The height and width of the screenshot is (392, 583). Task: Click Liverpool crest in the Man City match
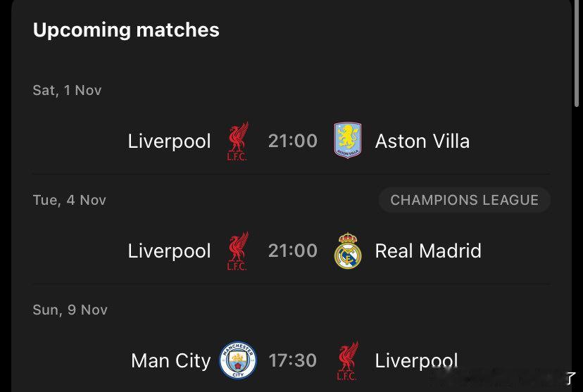347,361
